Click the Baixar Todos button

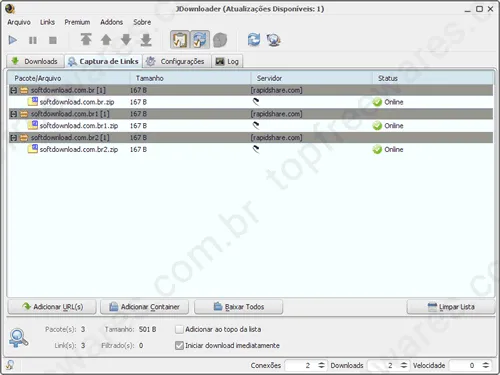click(239, 307)
